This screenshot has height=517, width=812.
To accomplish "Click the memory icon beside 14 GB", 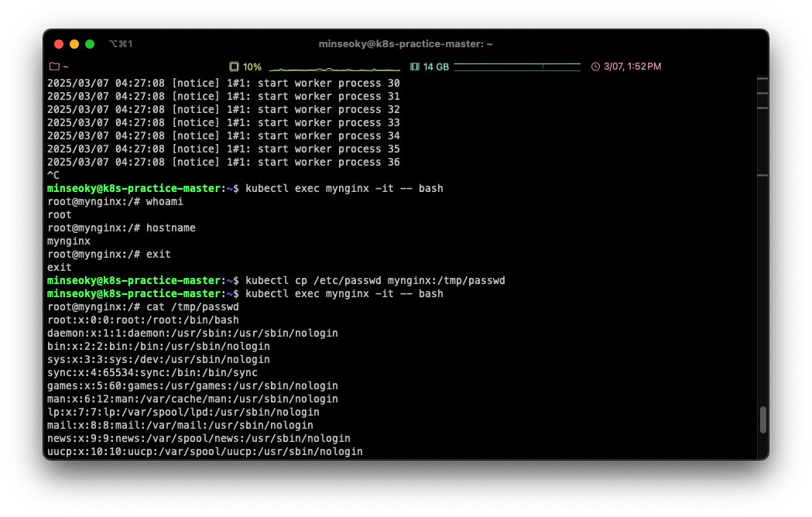I will pyautogui.click(x=414, y=67).
